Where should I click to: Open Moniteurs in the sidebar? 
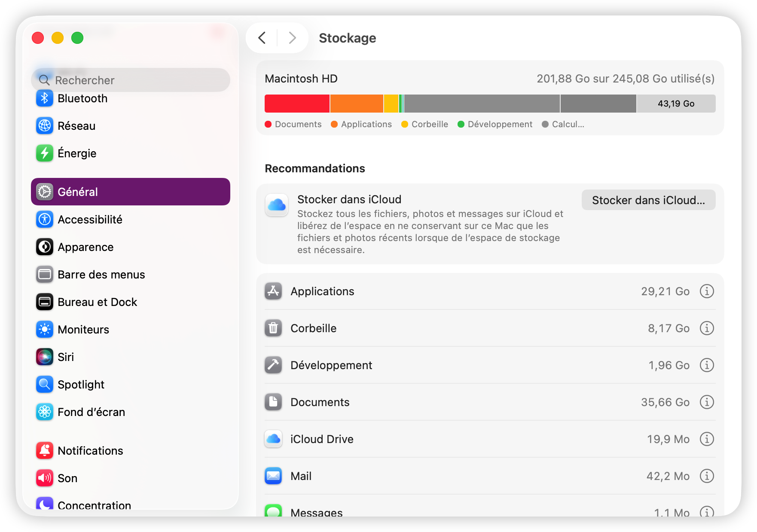131,330
